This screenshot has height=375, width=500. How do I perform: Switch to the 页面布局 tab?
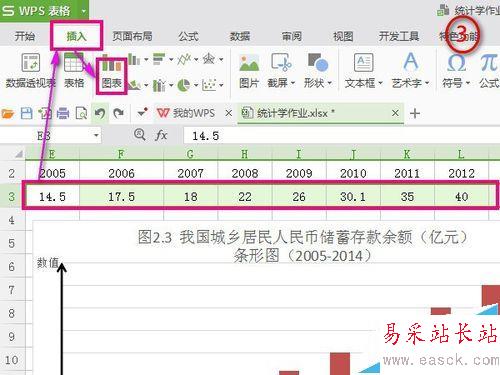coord(132,36)
